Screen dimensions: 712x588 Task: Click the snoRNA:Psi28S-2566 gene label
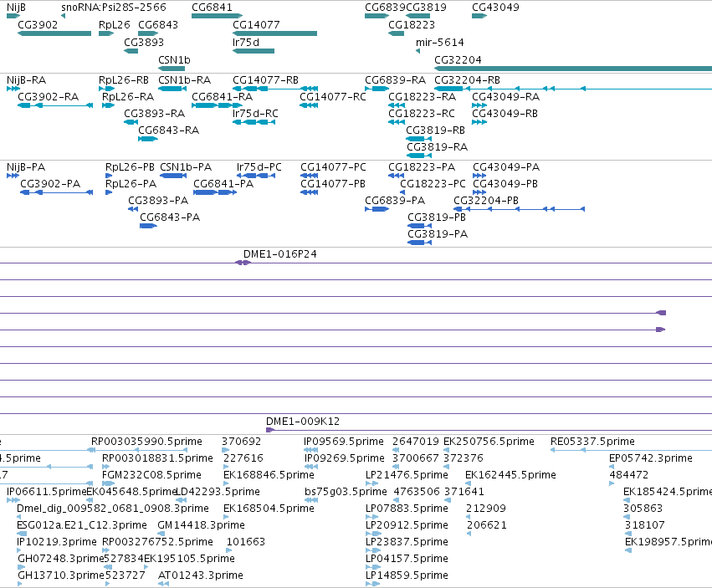pyautogui.click(x=114, y=8)
